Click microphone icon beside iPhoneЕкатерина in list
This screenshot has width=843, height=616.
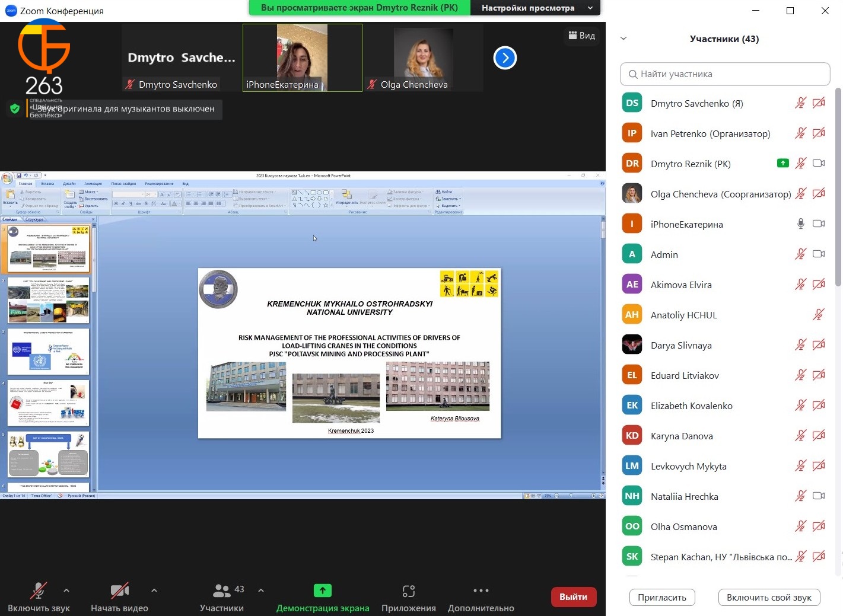pos(800,224)
